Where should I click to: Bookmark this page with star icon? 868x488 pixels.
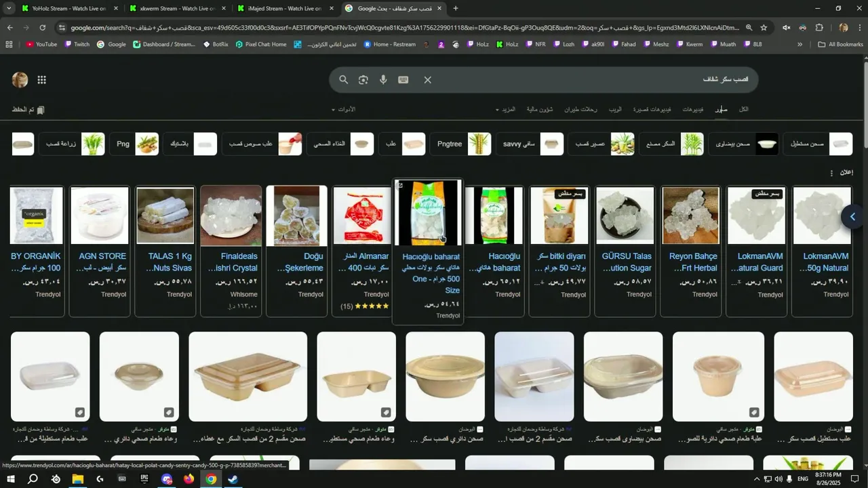(764, 28)
